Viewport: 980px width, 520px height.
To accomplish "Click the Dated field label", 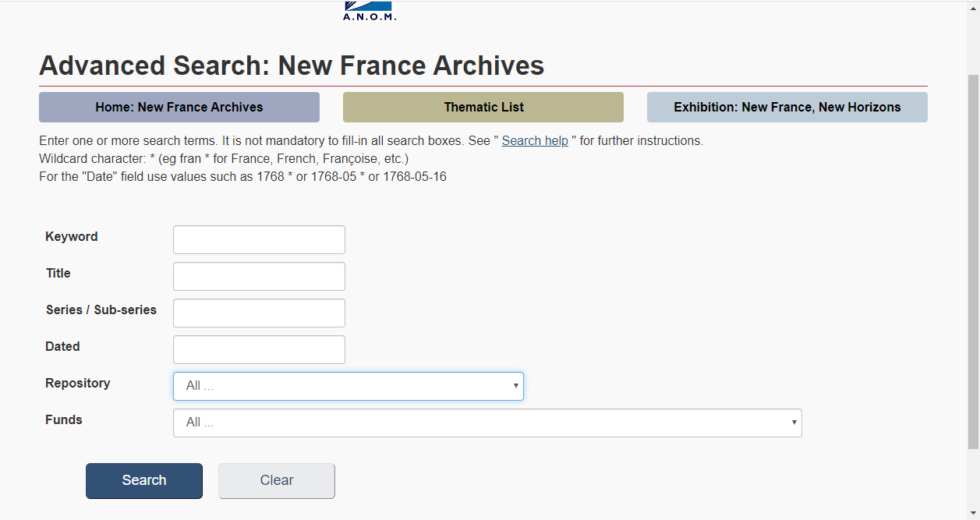I will coord(63,347).
